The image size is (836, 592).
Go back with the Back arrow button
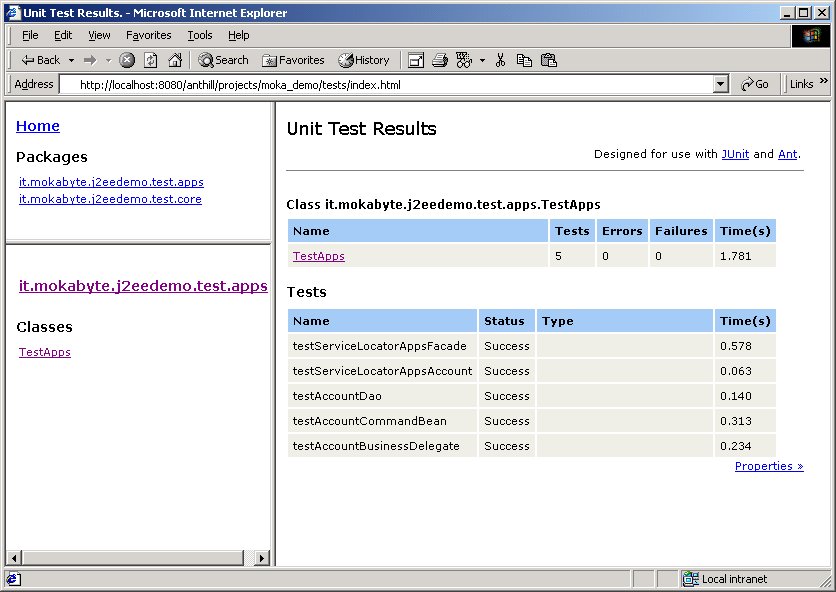click(x=41, y=60)
